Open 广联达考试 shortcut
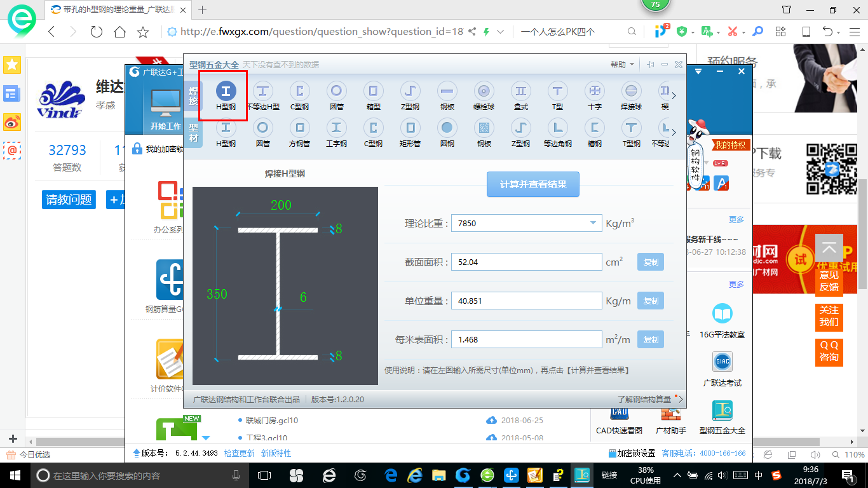The height and width of the screenshot is (488, 868). [722, 369]
